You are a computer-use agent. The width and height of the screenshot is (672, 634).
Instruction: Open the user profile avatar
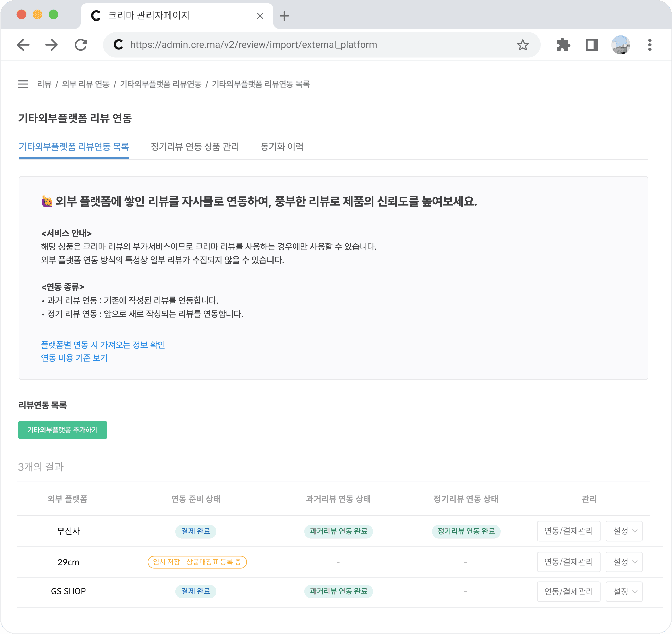pyautogui.click(x=621, y=45)
